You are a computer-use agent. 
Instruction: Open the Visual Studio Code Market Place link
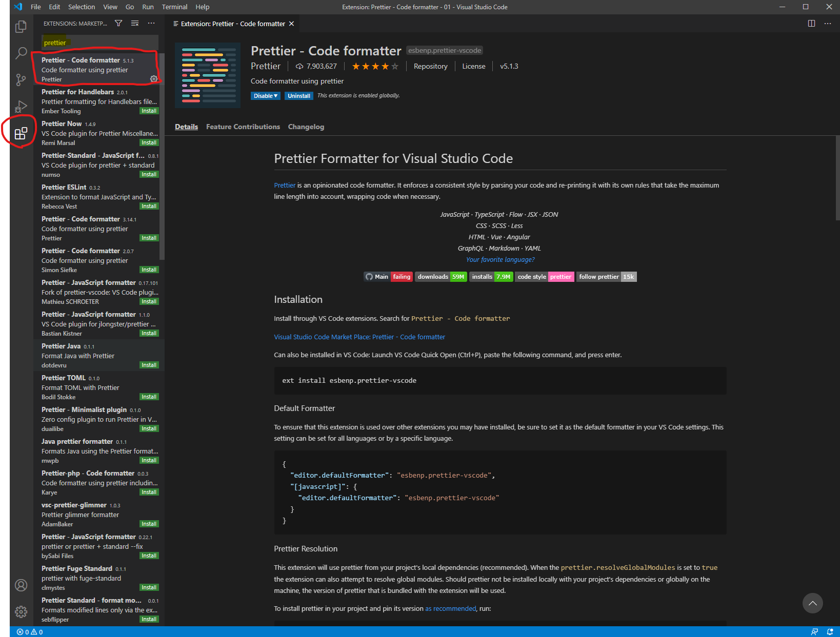(x=359, y=337)
